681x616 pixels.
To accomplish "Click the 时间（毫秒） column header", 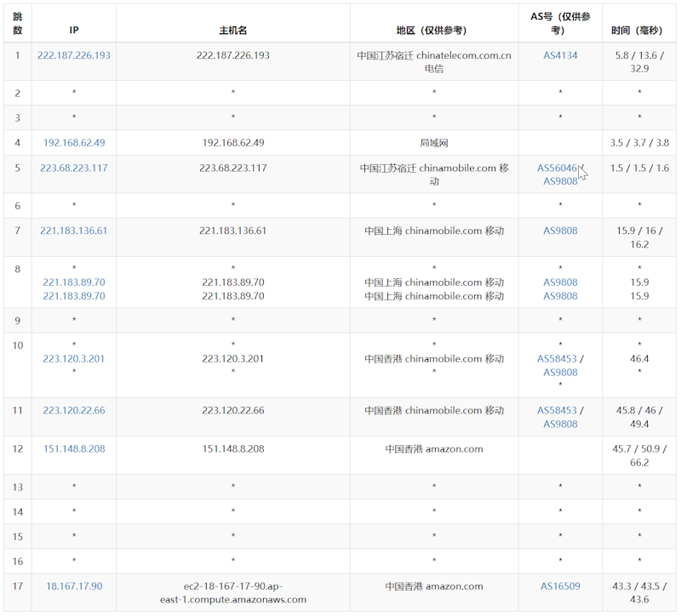I will click(639, 30).
